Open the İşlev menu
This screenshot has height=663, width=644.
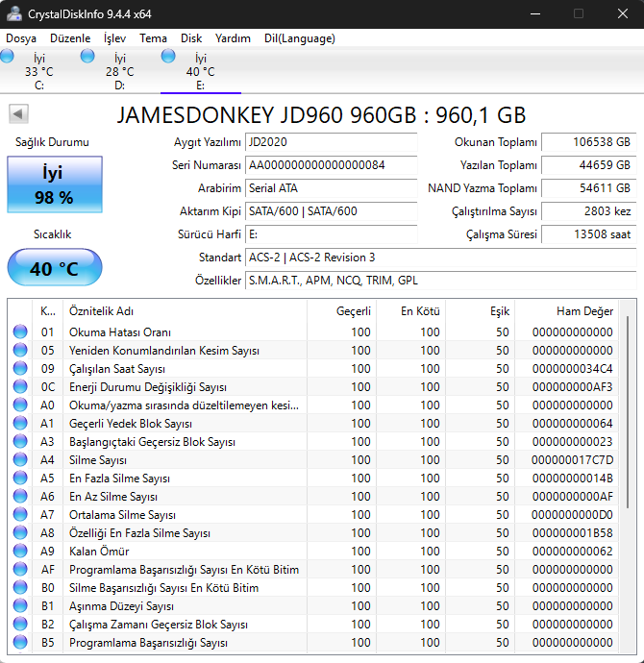(114, 38)
